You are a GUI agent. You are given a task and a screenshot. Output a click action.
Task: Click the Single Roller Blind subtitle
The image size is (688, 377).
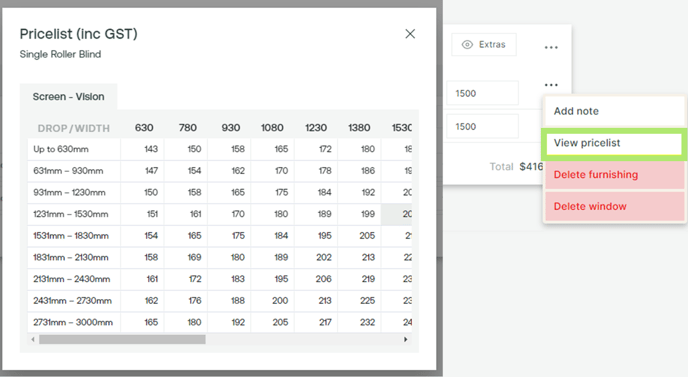pos(61,54)
